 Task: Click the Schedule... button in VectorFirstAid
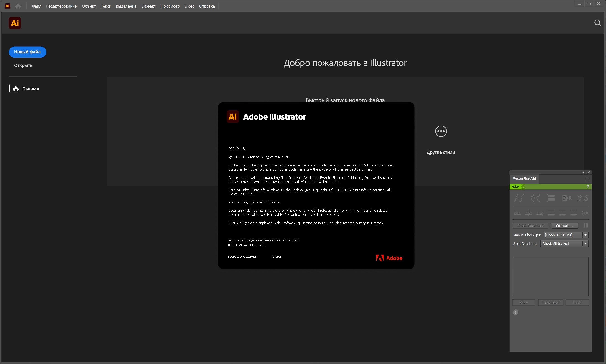click(564, 226)
